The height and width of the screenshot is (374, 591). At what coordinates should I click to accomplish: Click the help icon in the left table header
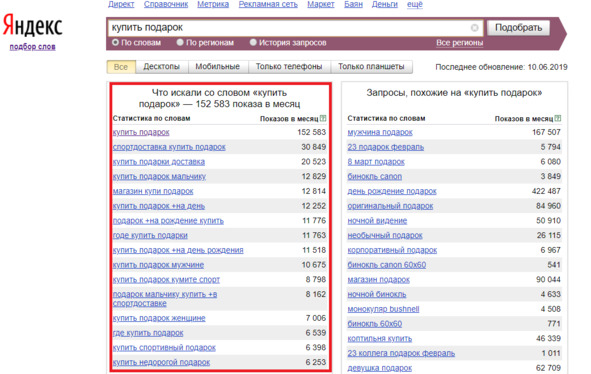(323, 118)
